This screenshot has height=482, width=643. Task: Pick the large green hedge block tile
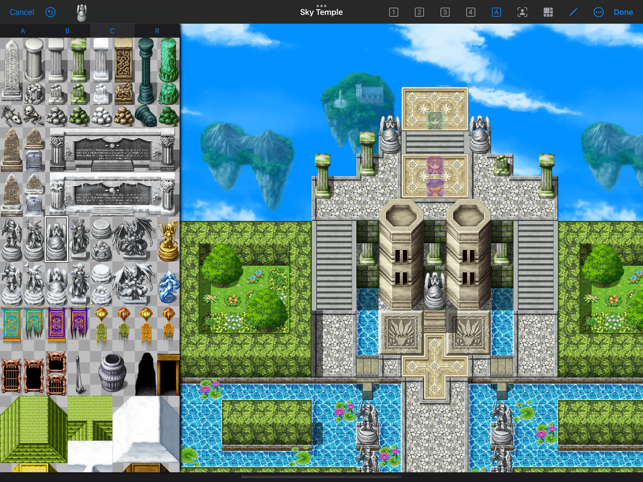[34, 429]
